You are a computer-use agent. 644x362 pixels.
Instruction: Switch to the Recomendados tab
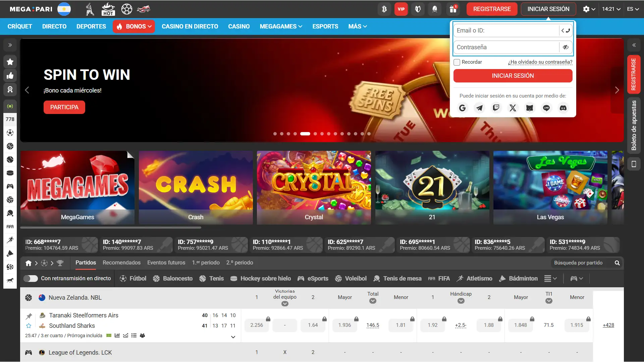coord(121,263)
